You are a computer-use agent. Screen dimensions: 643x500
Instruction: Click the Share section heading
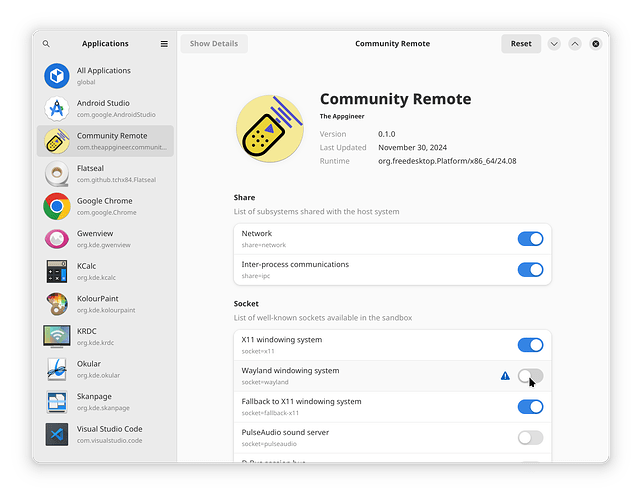click(x=244, y=197)
